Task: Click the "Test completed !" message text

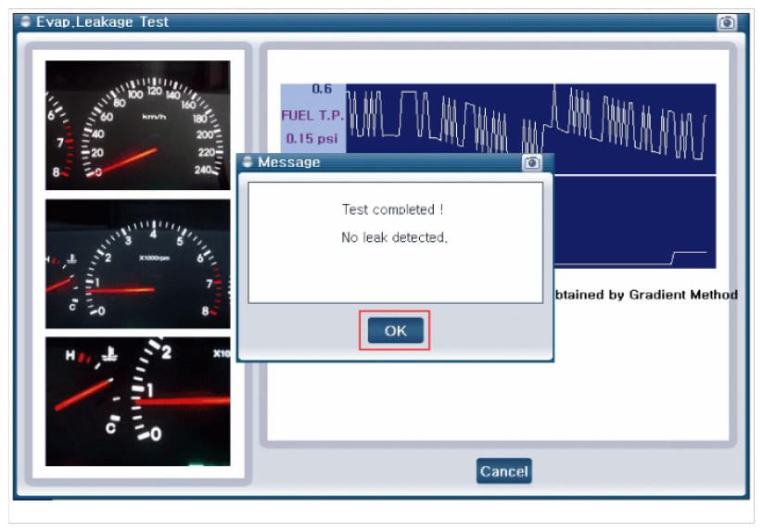Action: coord(392,209)
